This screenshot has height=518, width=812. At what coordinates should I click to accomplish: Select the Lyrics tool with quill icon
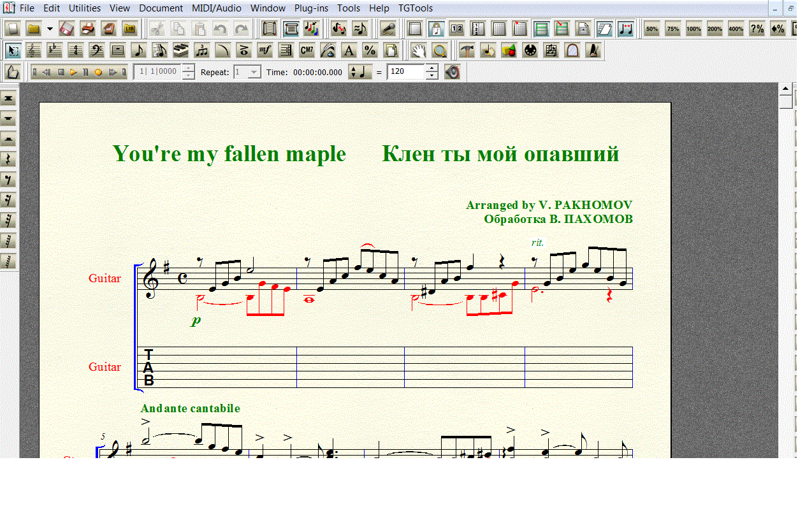[328, 50]
